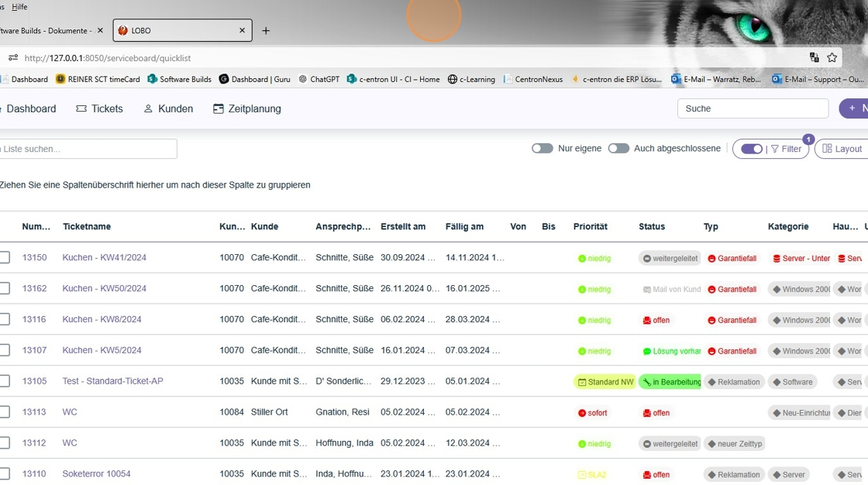Screen dimensions: 868x485
Task: Sort by the 'Fällig am' column header
Action: (464, 226)
